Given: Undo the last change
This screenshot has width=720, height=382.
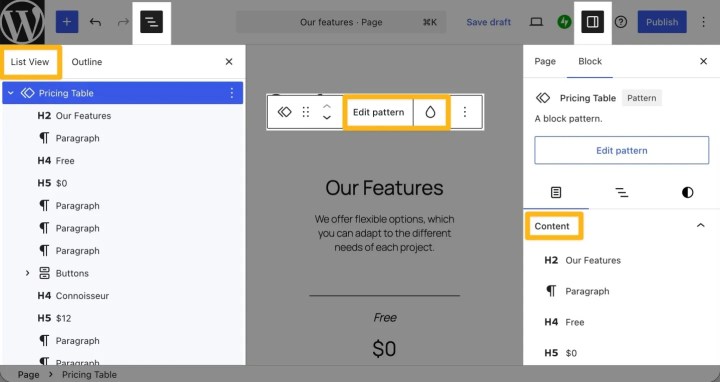Looking at the screenshot, I should [x=96, y=22].
